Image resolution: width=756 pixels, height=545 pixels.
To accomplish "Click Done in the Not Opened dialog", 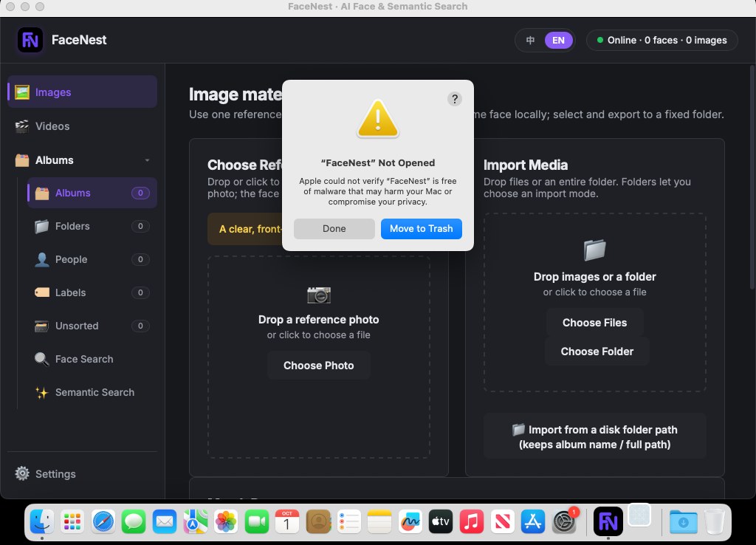I will pos(334,229).
